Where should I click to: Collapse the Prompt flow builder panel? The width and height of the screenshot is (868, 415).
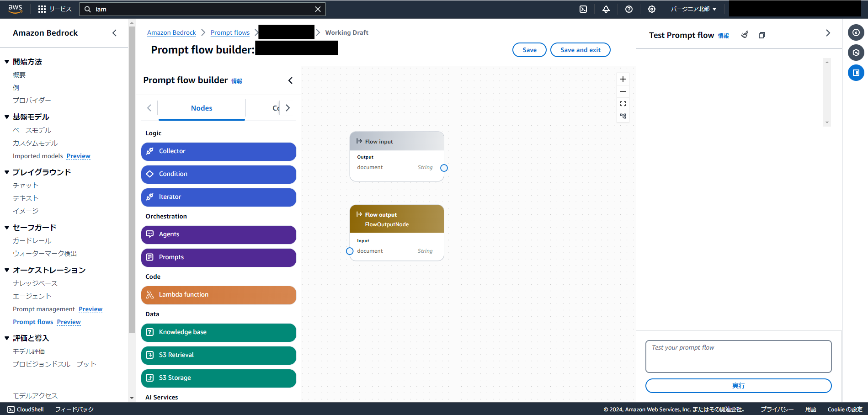(290, 80)
